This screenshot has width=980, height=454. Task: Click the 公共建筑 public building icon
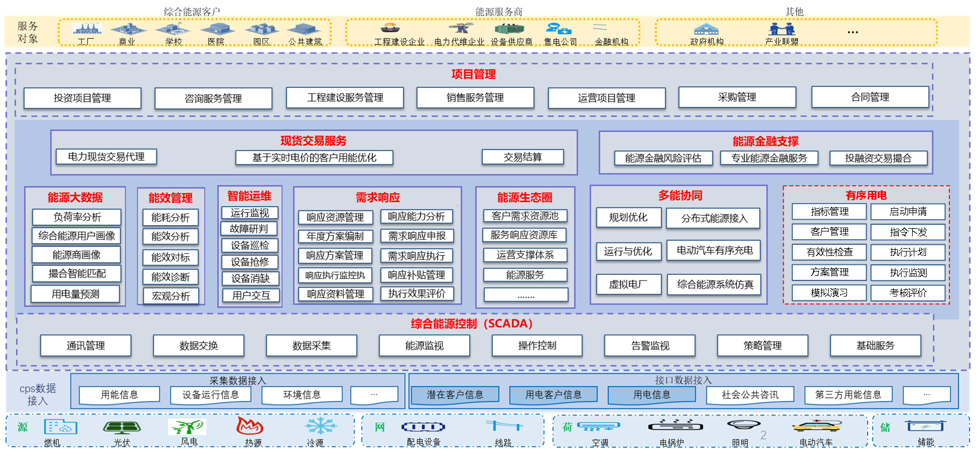pyautogui.click(x=304, y=29)
